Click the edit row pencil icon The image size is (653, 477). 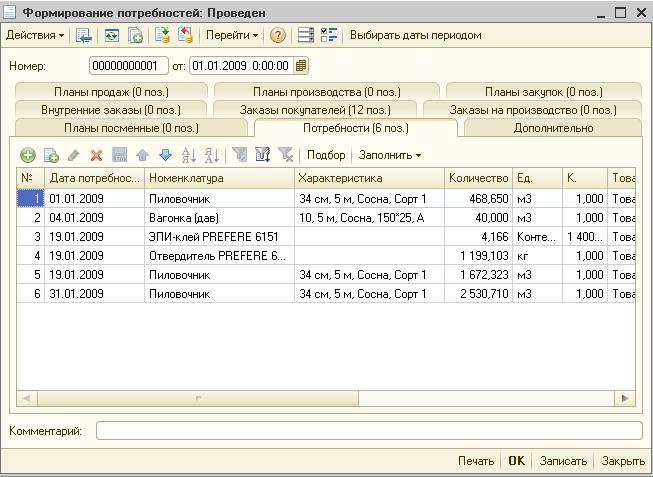pos(73,155)
